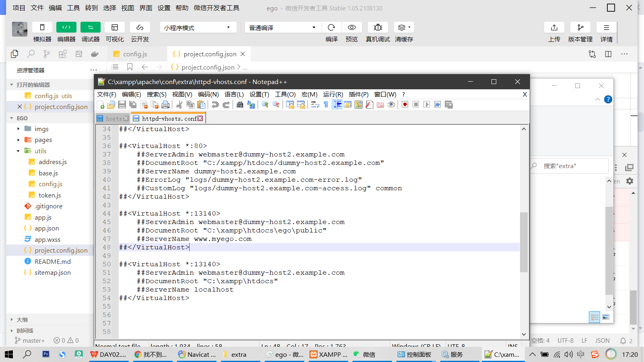This screenshot has height=362, width=644.
Task: Toggle word wrap in Notepad++ toolbar
Action: [315, 105]
